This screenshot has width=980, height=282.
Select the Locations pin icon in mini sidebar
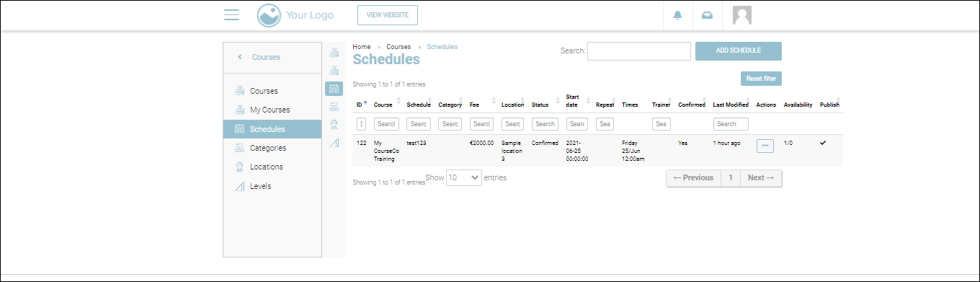point(334,125)
